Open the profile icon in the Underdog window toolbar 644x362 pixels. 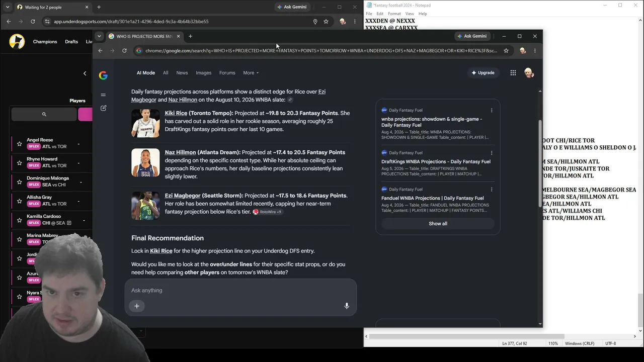click(x=343, y=22)
